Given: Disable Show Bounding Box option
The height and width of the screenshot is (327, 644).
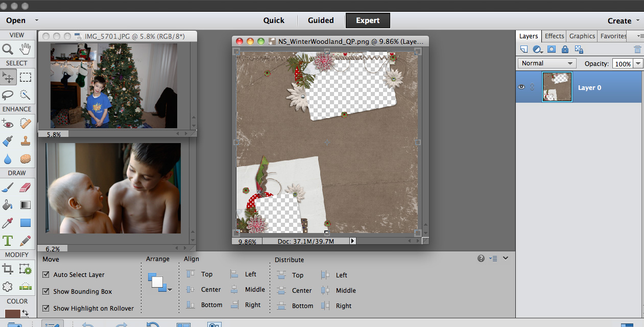Looking at the screenshot, I should click(46, 292).
